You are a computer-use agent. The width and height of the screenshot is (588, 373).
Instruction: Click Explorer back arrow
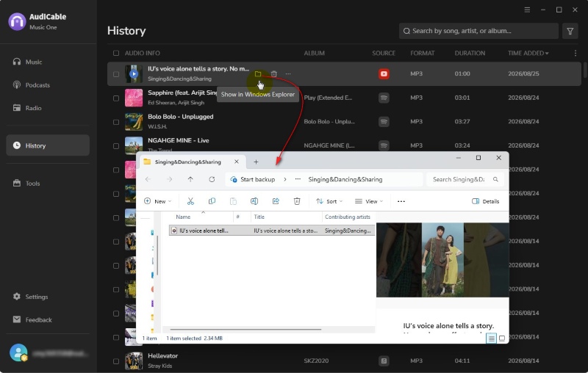(148, 179)
